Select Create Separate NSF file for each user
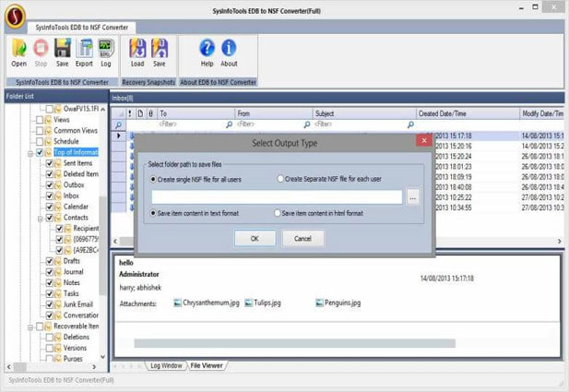 [x=280, y=179]
